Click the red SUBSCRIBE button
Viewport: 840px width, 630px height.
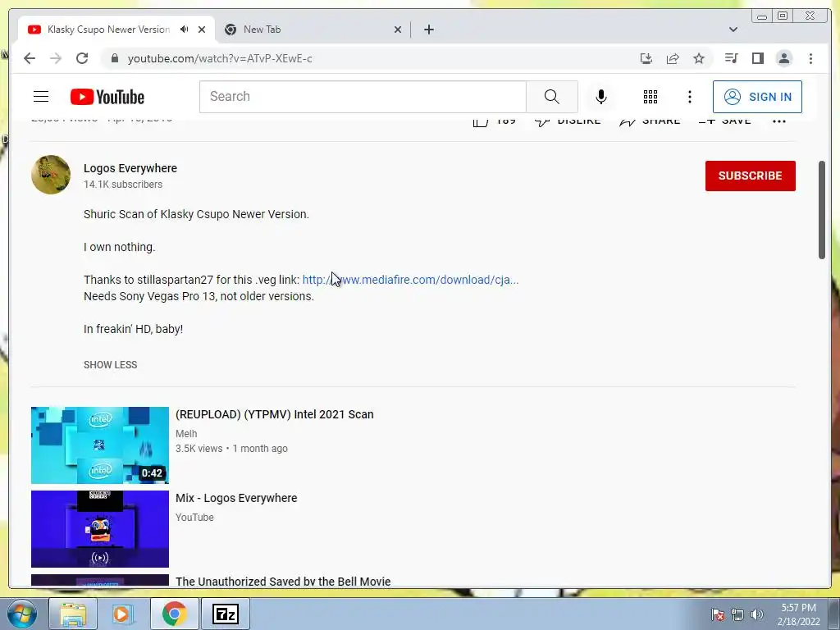(750, 176)
